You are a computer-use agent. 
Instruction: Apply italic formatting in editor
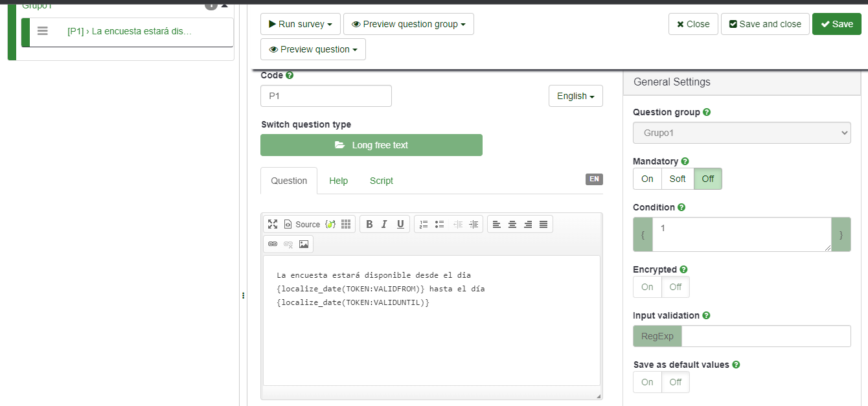(x=385, y=224)
